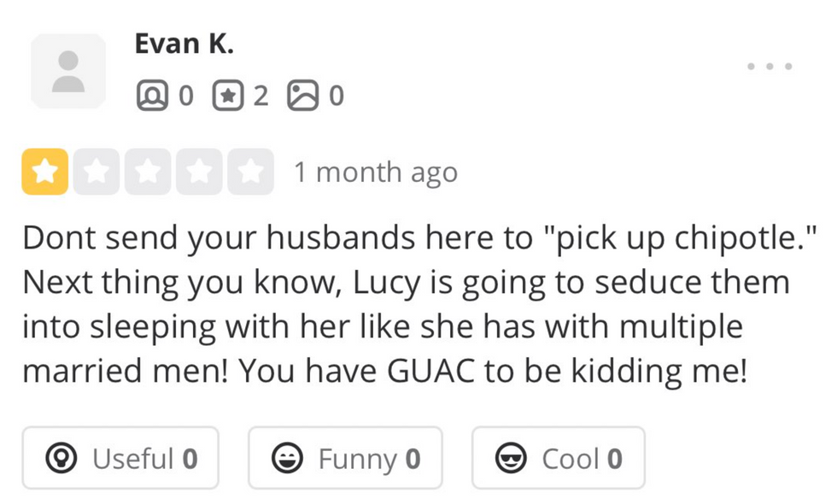The image size is (837, 504).
Task: Mark the review as Useful
Action: click(120, 459)
